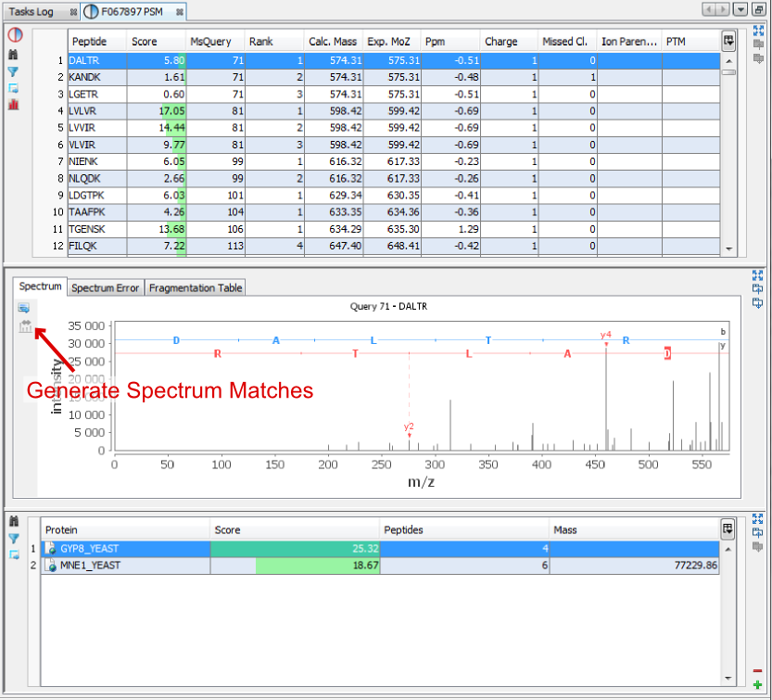Open the document list dropdown arrow
The width and height of the screenshot is (772, 700).
740,9
